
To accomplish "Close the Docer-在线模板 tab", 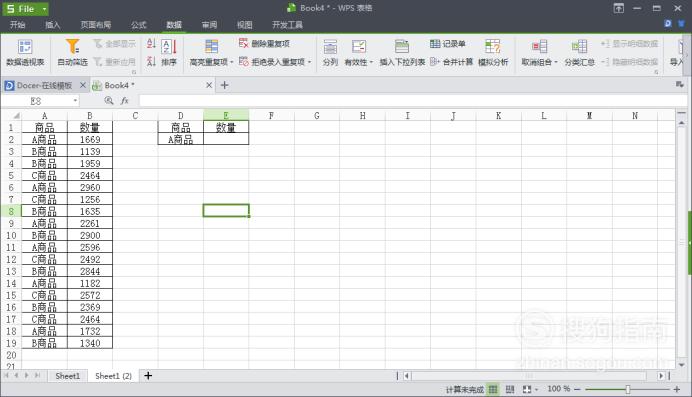I will 83,85.
